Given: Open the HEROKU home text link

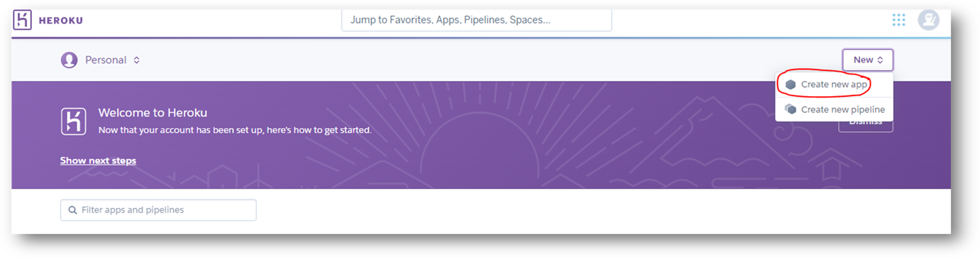Looking at the screenshot, I should (61, 21).
